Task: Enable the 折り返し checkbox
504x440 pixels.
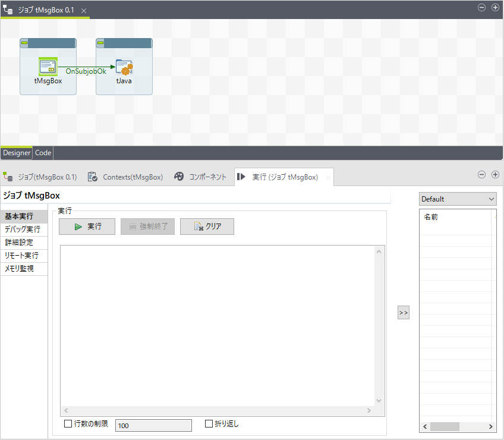Action: pyautogui.click(x=207, y=423)
